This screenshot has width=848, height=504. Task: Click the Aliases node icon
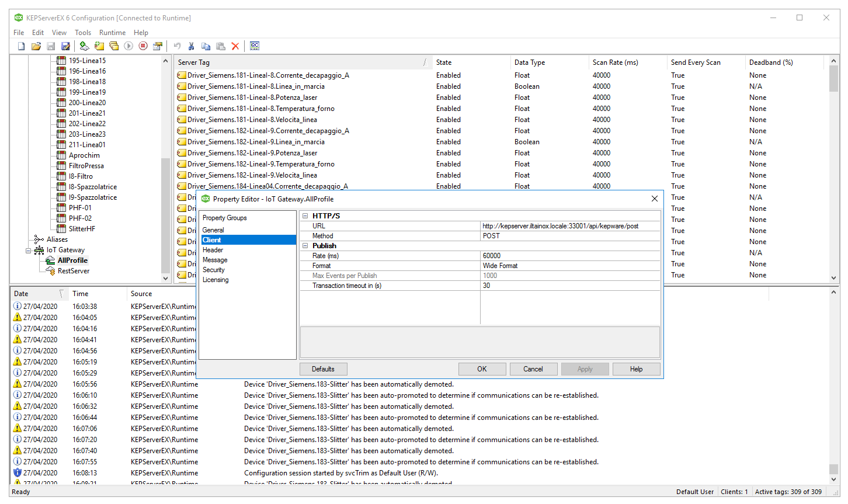click(x=39, y=239)
